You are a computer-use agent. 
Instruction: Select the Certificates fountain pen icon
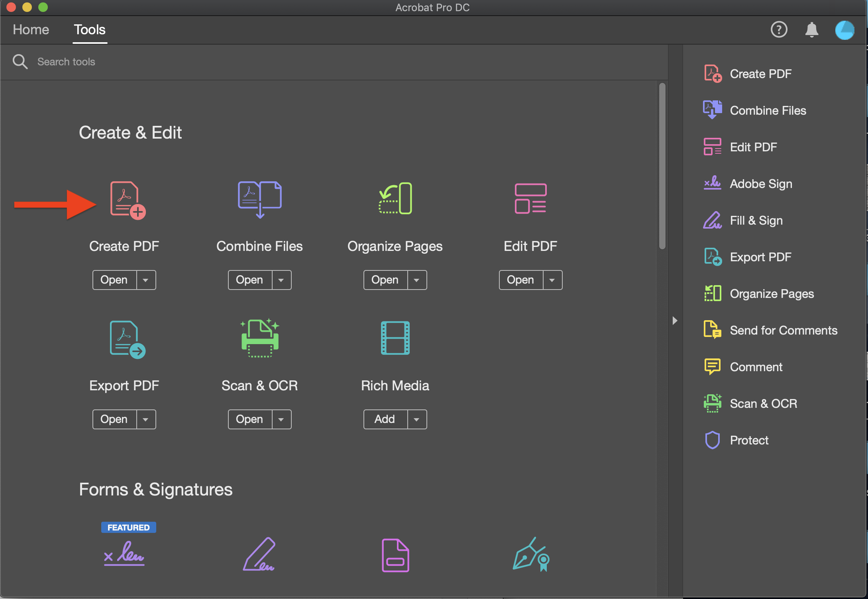tap(531, 554)
